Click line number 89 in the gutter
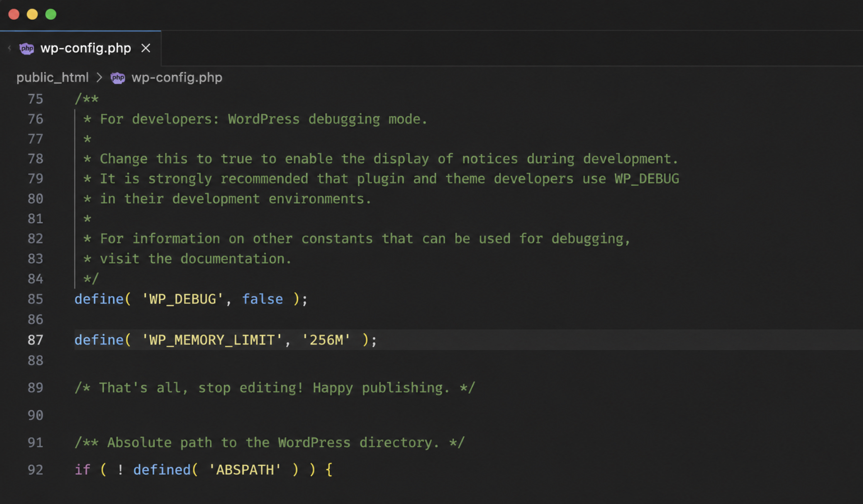Image resolution: width=863 pixels, height=504 pixels. click(x=35, y=388)
